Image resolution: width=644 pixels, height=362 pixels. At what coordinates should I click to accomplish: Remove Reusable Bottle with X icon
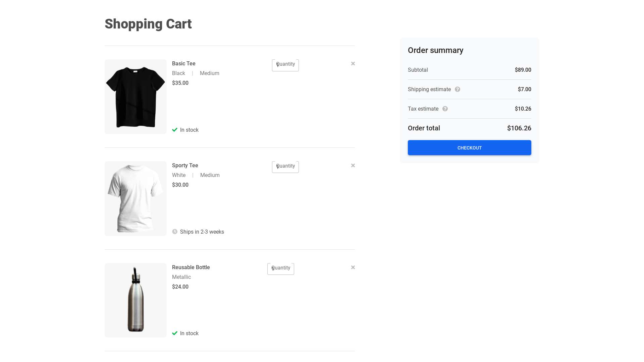(x=353, y=267)
